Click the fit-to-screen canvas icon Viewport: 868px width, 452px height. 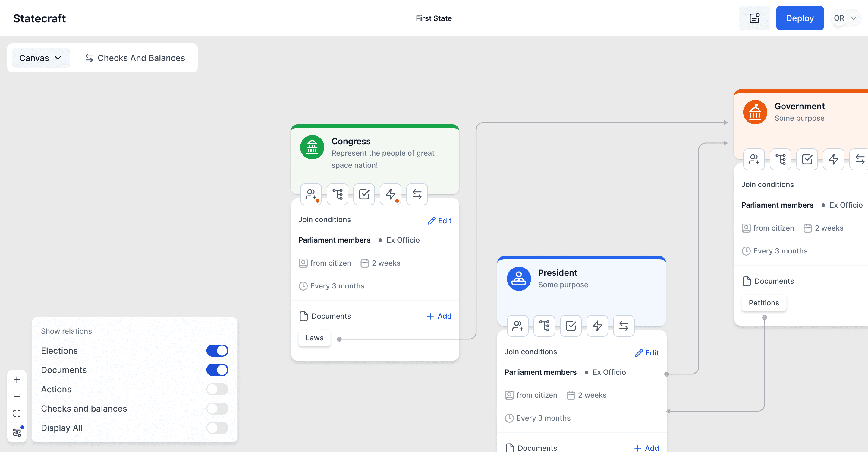(17, 413)
